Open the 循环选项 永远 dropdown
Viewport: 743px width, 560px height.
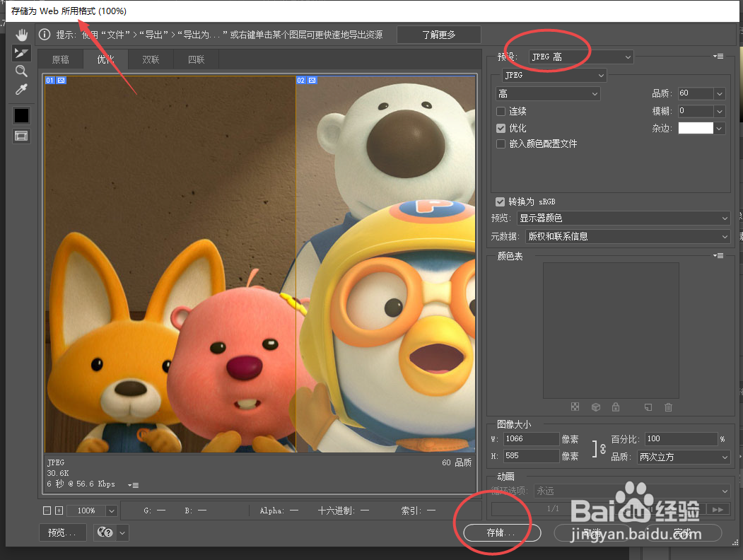631,491
